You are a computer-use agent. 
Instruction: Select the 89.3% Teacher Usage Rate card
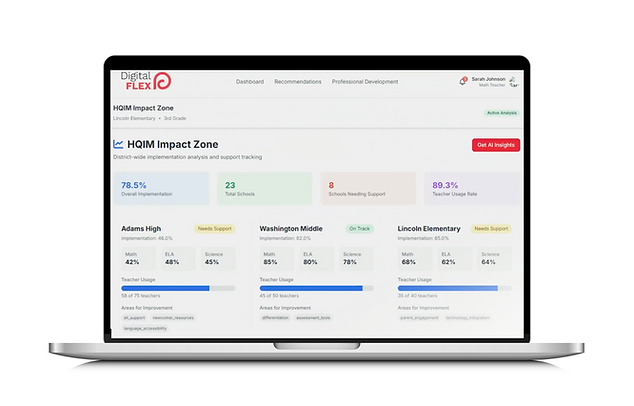tap(472, 188)
